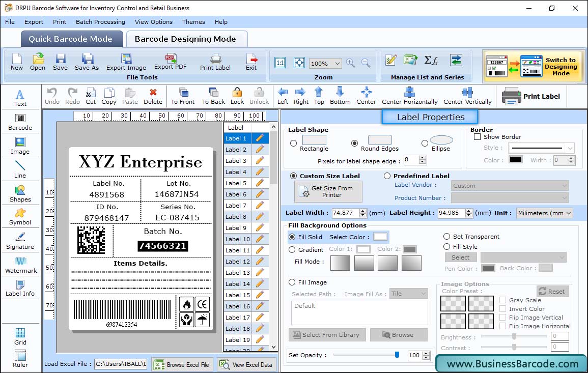Image resolution: width=588 pixels, height=373 pixels.
Task: Click pencil edit icon for Label 5
Action: tap(260, 183)
